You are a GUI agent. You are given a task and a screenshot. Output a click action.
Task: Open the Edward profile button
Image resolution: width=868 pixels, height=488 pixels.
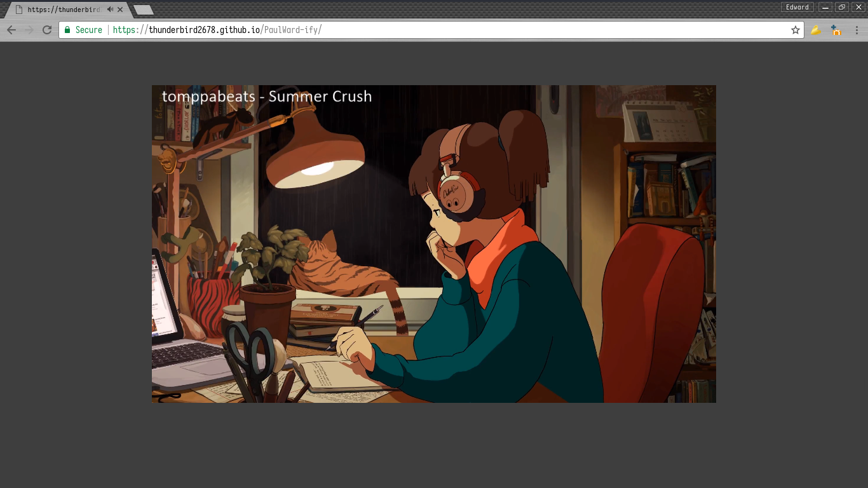click(x=797, y=7)
